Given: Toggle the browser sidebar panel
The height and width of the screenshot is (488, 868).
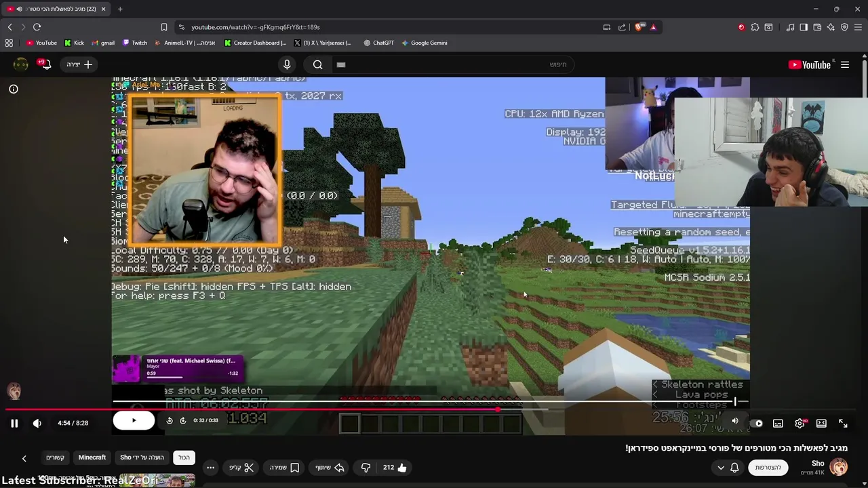Looking at the screenshot, I should (804, 27).
